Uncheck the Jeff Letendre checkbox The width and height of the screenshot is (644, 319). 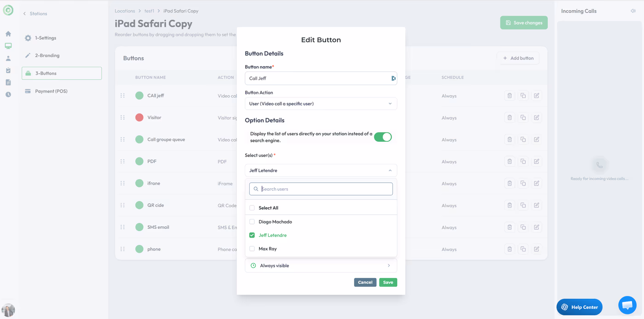[252, 235]
